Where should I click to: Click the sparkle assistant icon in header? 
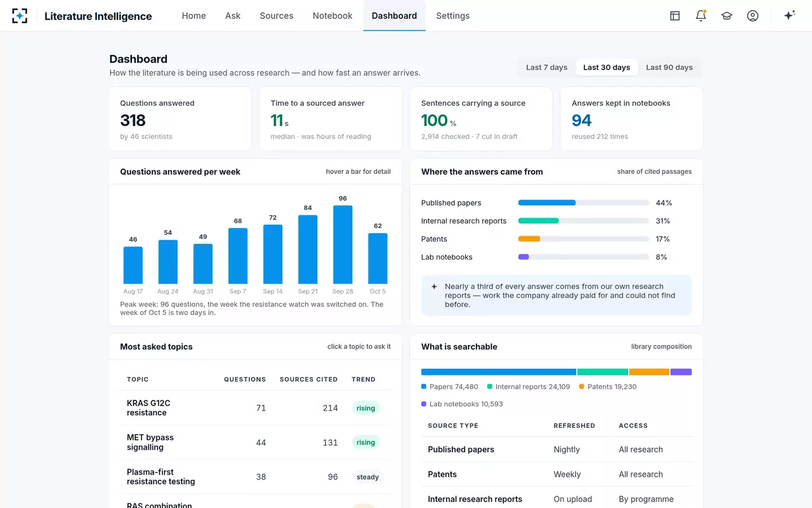[x=789, y=15]
